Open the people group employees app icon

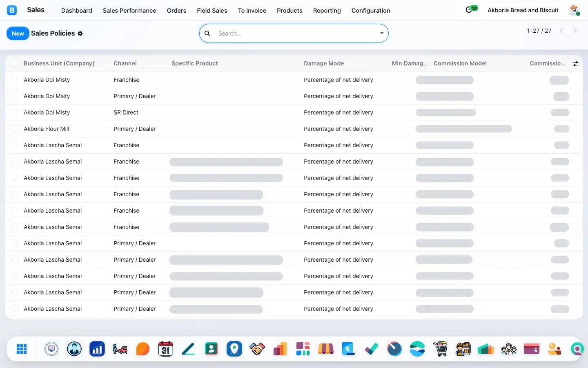pos(509,349)
